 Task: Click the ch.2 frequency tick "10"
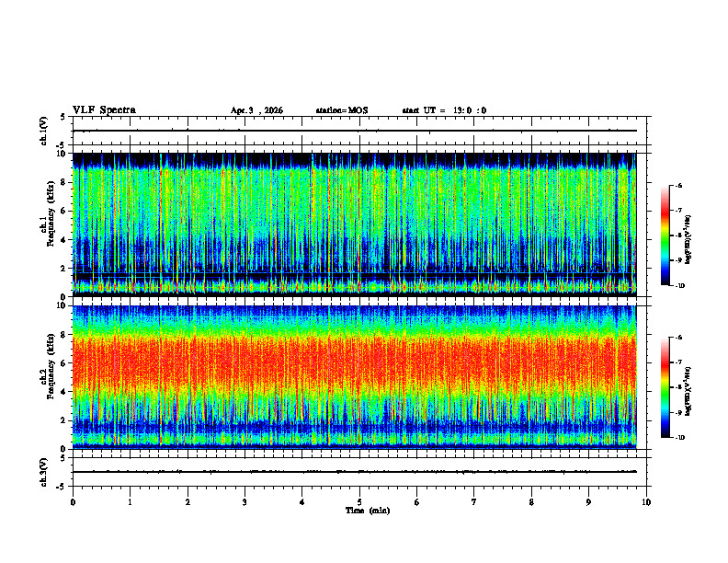pyautogui.click(x=63, y=305)
